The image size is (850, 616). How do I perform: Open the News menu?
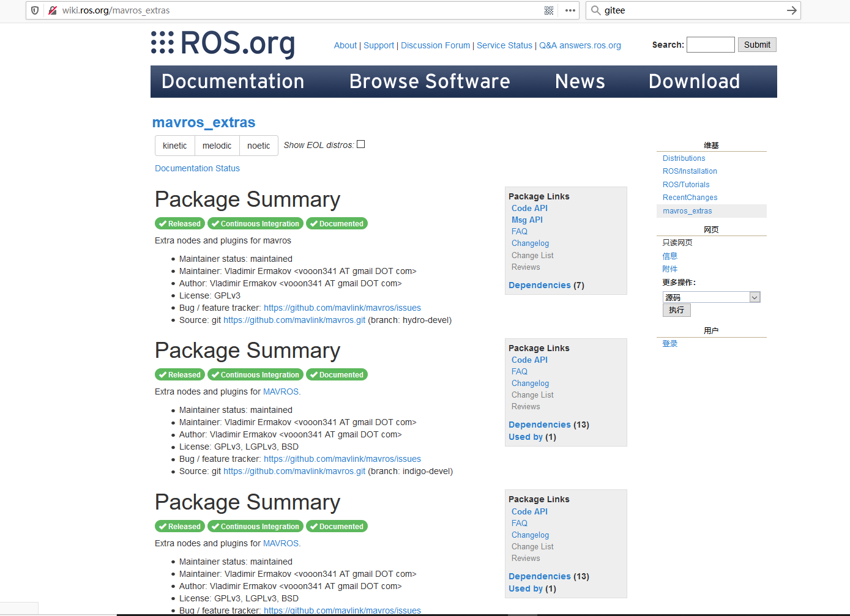pyautogui.click(x=580, y=81)
